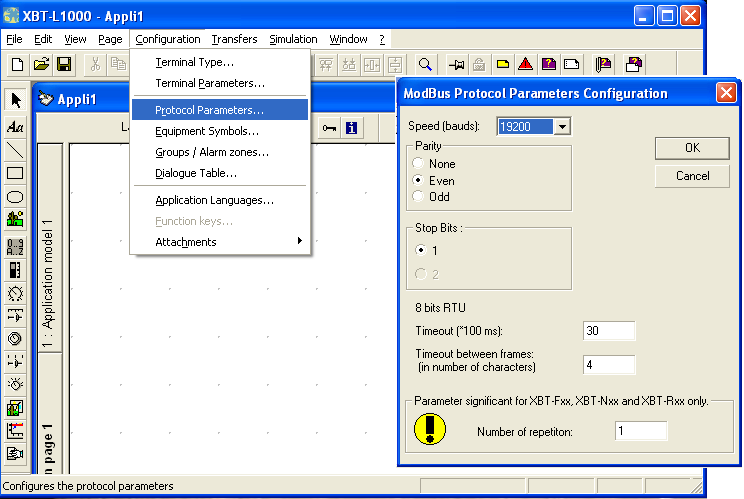Open the Page menu

[x=110, y=39]
